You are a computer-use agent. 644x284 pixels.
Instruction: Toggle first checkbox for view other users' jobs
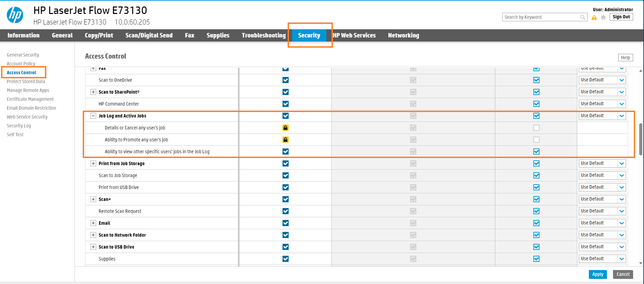tap(286, 152)
